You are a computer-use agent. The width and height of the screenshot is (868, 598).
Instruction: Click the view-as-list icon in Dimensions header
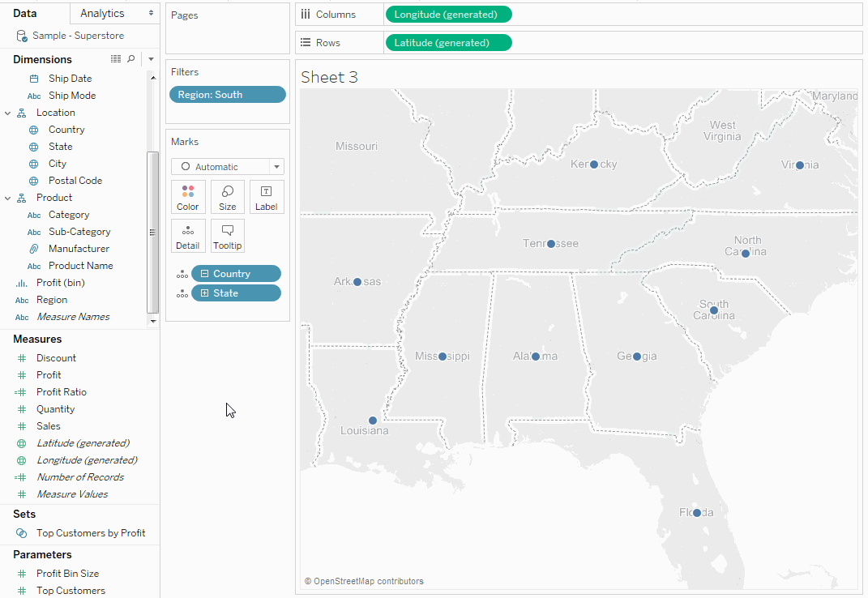(x=116, y=59)
